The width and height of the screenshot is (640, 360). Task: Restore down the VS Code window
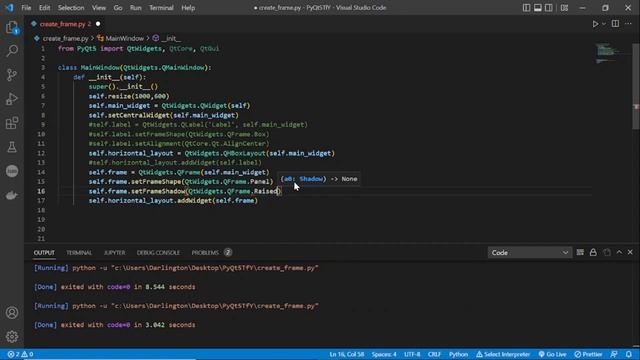tap(605, 8)
